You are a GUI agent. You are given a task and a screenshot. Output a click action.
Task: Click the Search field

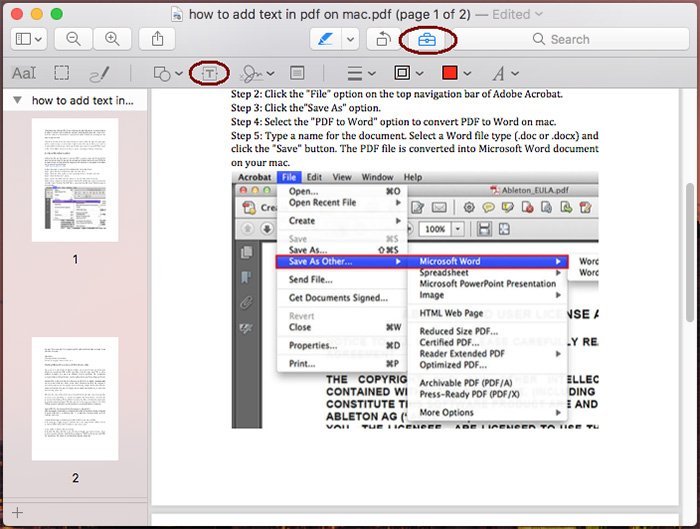coord(573,39)
